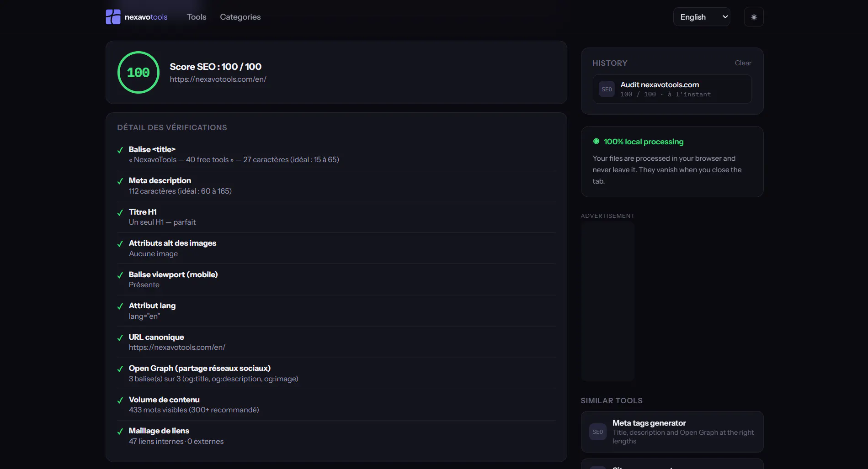Open the Meta tags generator tool
Viewport: 868px width, 469px height.
point(672,432)
